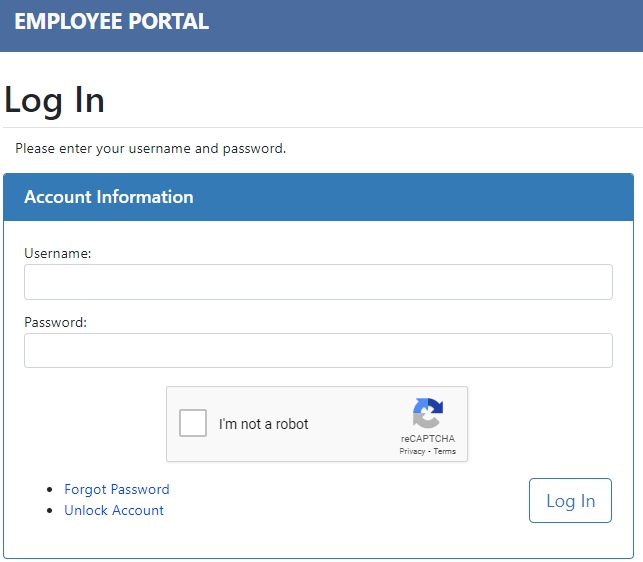Open the reCAPTCHA Terms link
Viewport: 643px width, 562px height.
[x=444, y=452]
